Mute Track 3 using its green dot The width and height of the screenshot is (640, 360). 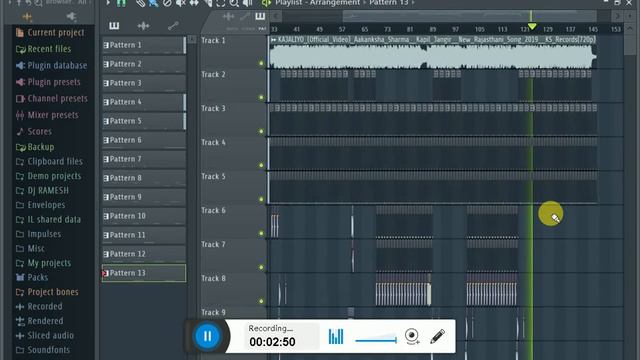pos(261,131)
